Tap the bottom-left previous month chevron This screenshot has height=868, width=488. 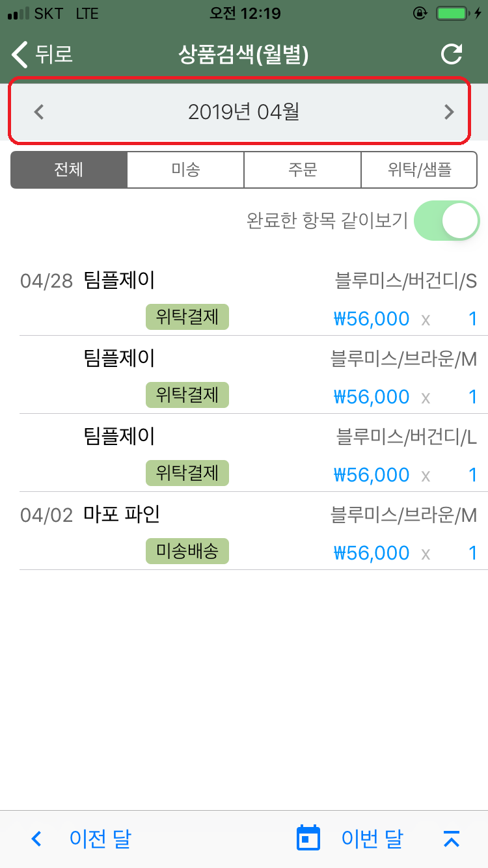[36, 839]
